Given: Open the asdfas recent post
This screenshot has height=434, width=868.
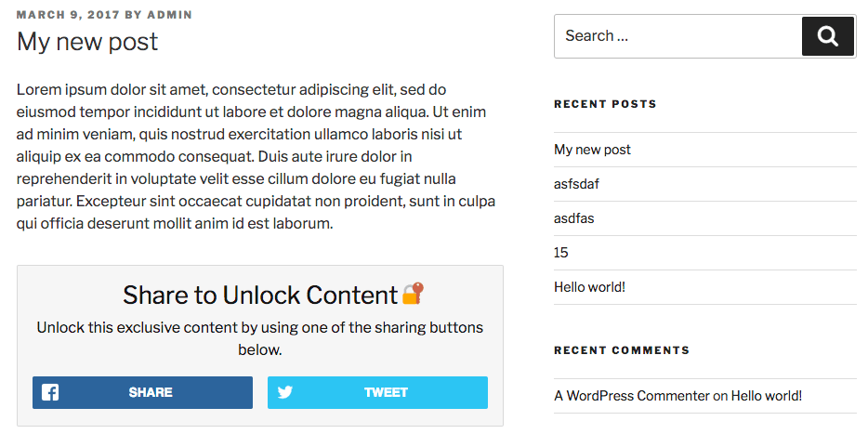Looking at the screenshot, I should (x=573, y=218).
